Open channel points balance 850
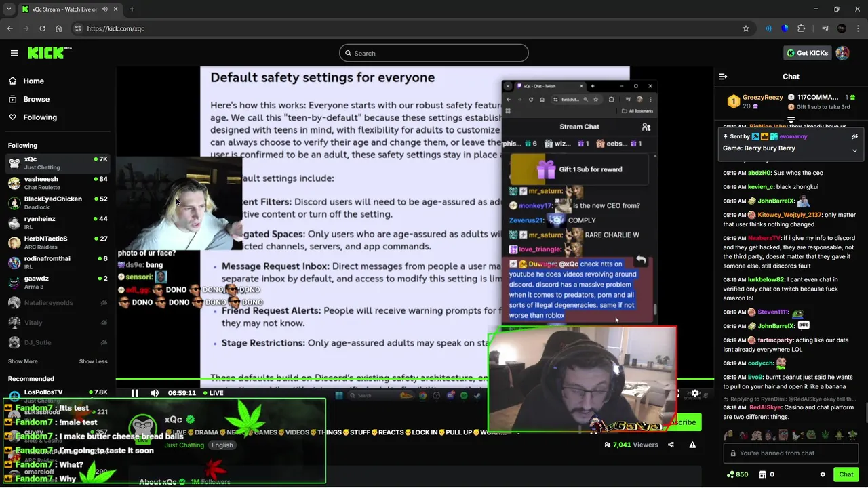The height and width of the screenshot is (488, 868). tap(736, 474)
